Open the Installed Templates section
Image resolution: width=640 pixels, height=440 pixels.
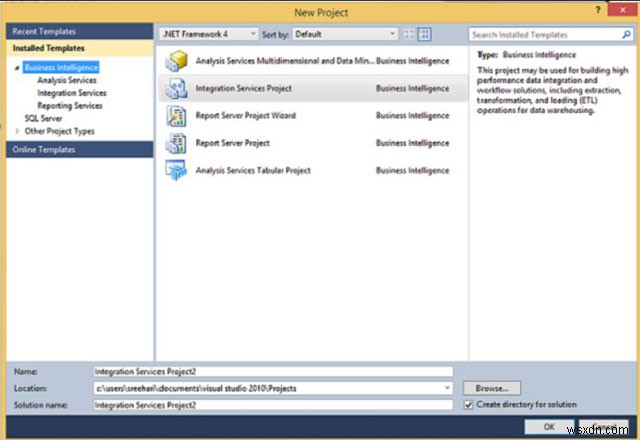tap(80, 48)
